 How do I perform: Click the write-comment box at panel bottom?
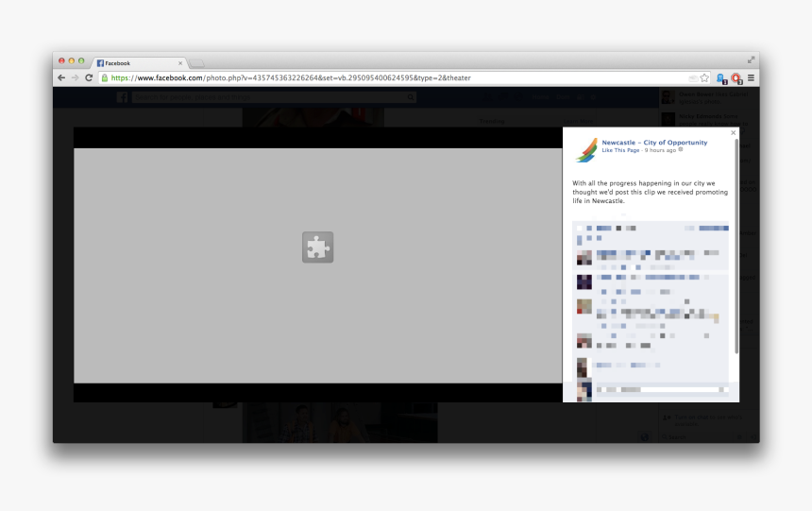point(662,390)
